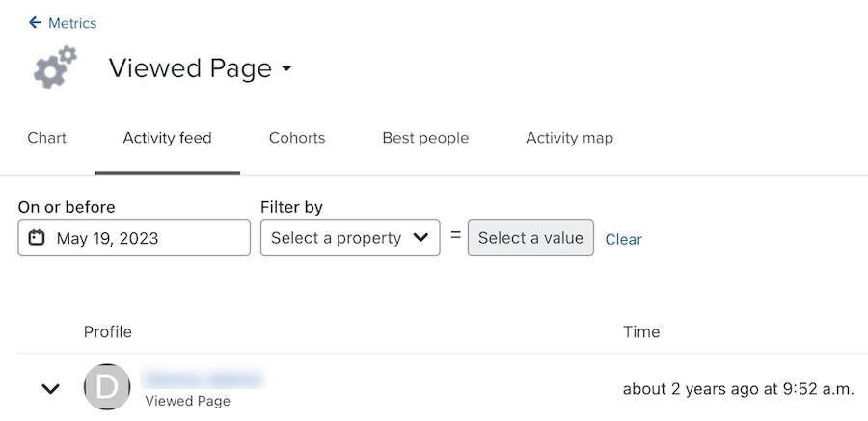Switch to the Chart tab
This screenshot has height=421, width=868.
click(x=46, y=138)
